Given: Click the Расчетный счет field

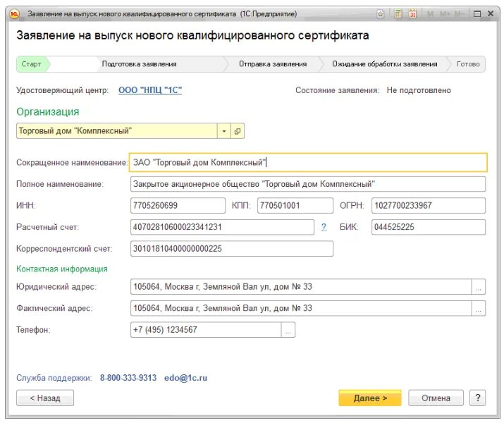Looking at the screenshot, I should click(x=222, y=227).
